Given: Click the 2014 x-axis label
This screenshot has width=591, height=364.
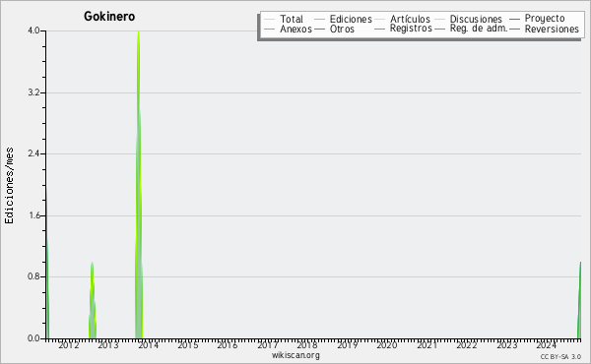Looking at the screenshot, I should [148, 345].
